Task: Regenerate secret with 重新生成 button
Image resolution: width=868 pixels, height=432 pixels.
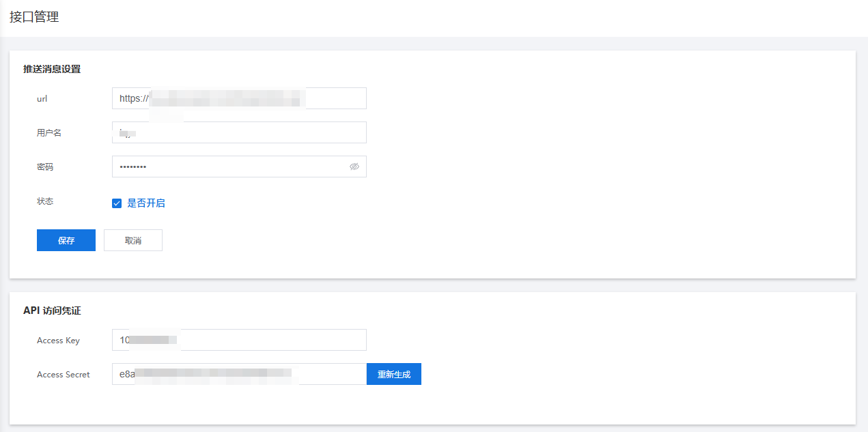Action: coord(394,374)
